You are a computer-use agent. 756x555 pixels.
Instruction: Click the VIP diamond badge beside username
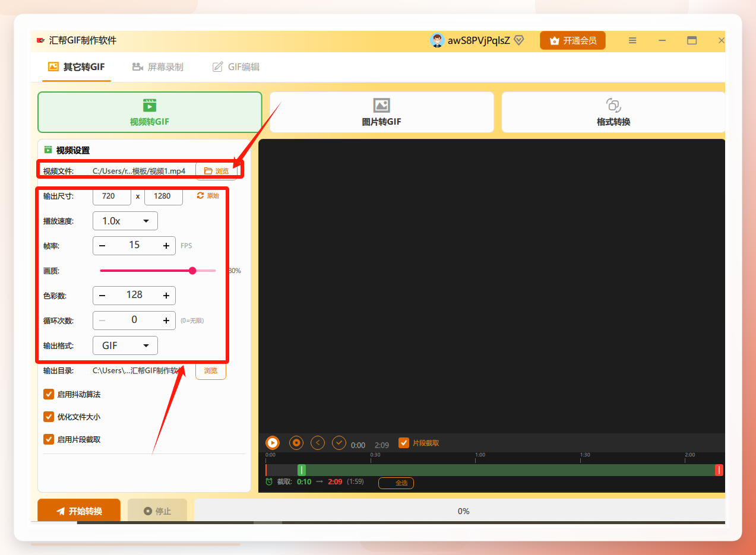tap(519, 40)
